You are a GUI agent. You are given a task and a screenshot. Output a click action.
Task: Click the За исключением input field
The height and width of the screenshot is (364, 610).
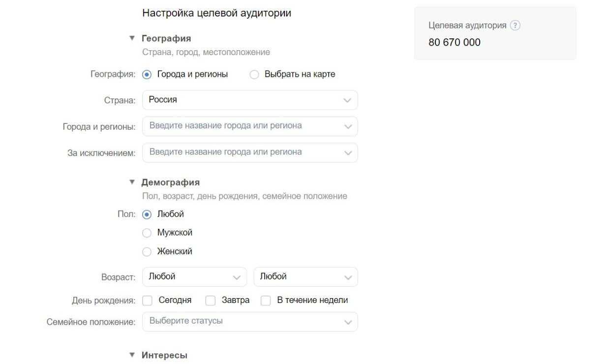(244, 152)
